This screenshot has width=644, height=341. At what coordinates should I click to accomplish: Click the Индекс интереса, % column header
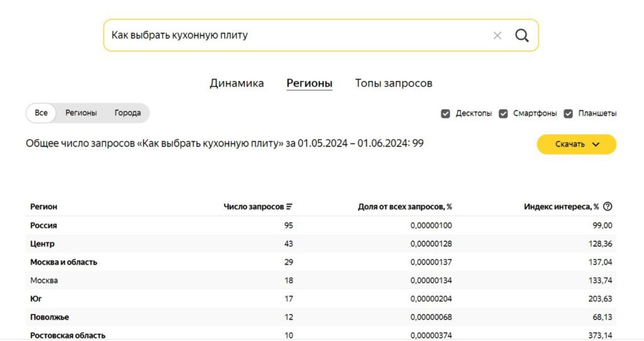(561, 207)
